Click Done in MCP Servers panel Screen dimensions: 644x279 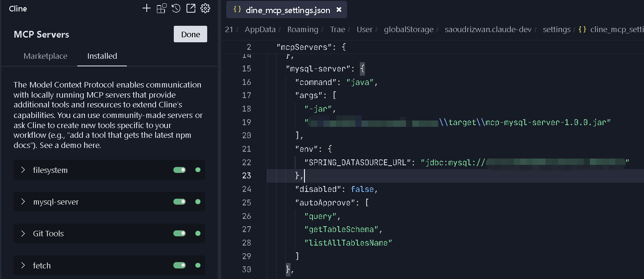click(x=190, y=34)
